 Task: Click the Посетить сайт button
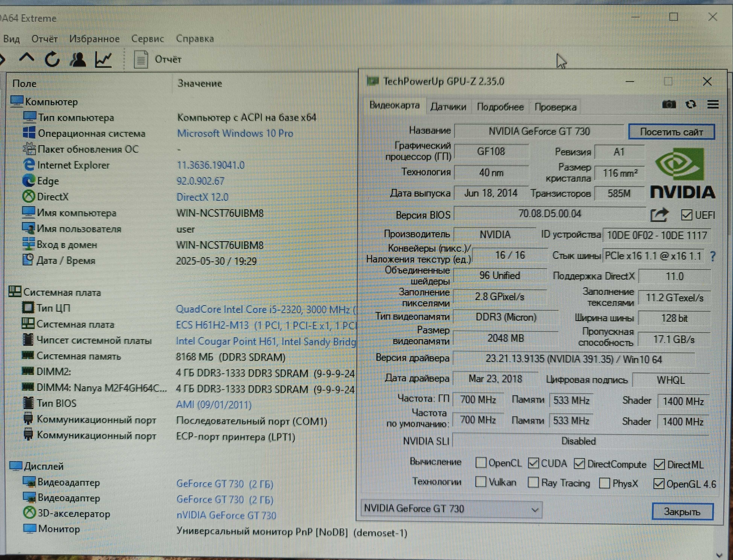(671, 132)
